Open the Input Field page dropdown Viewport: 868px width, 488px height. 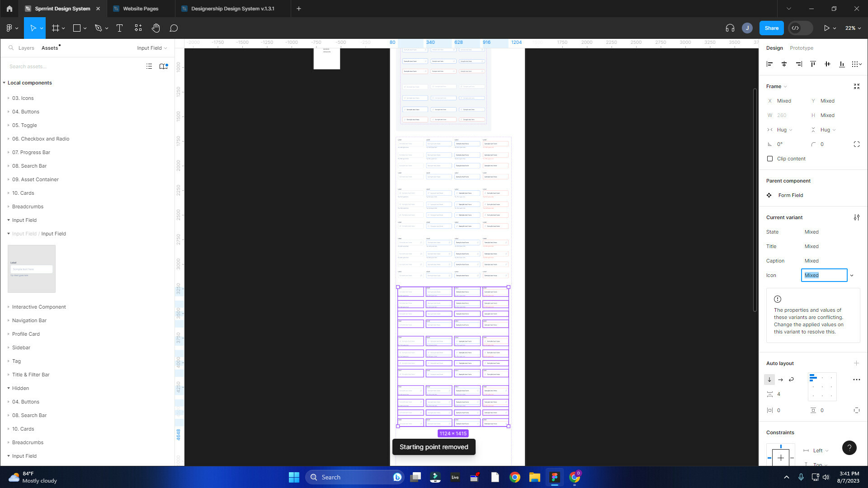click(x=152, y=48)
